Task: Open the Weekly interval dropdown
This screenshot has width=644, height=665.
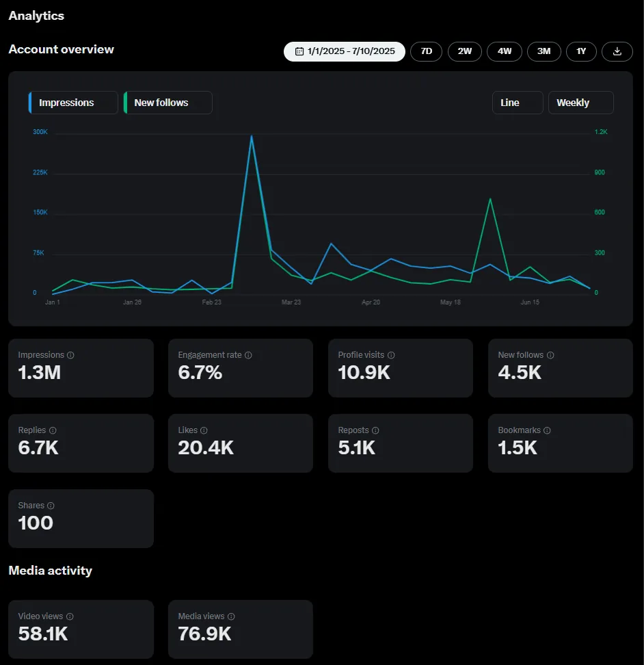Action: pyautogui.click(x=581, y=103)
